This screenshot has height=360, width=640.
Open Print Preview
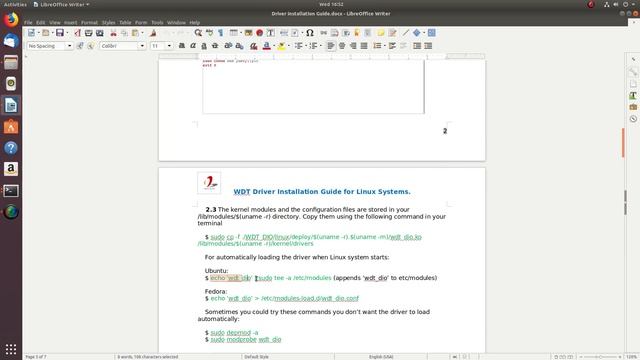coord(100,33)
